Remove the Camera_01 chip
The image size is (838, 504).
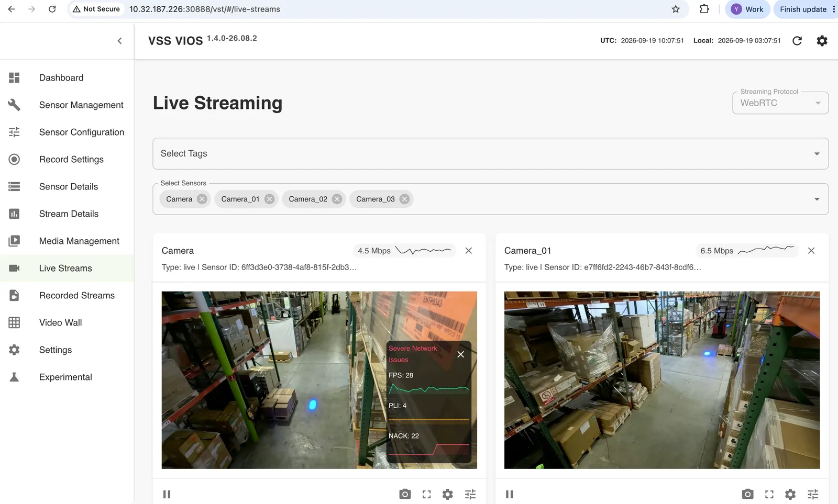point(269,199)
